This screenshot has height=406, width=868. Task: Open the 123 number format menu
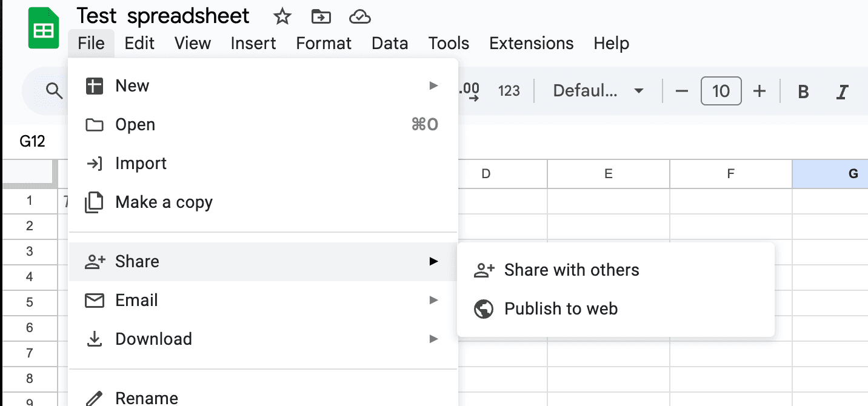point(509,92)
